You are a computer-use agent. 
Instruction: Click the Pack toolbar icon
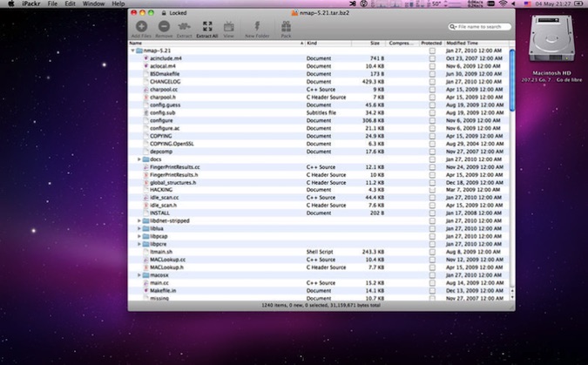tap(286, 28)
